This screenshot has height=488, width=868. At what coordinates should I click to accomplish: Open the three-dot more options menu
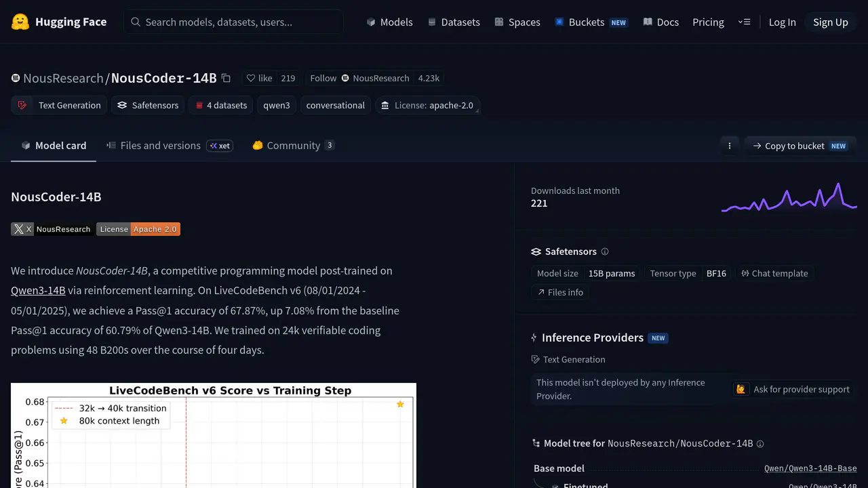pyautogui.click(x=730, y=146)
